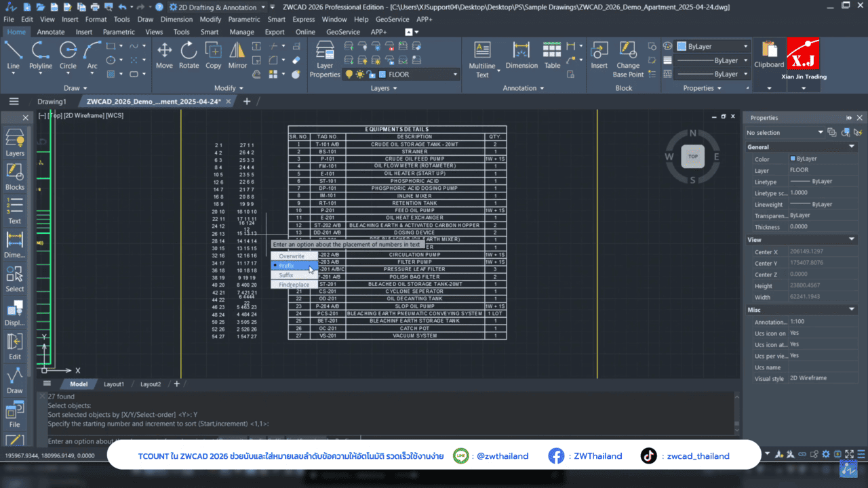Image resolution: width=868 pixels, height=488 pixels.
Task: Select the Line drawing tool
Action: (14, 54)
